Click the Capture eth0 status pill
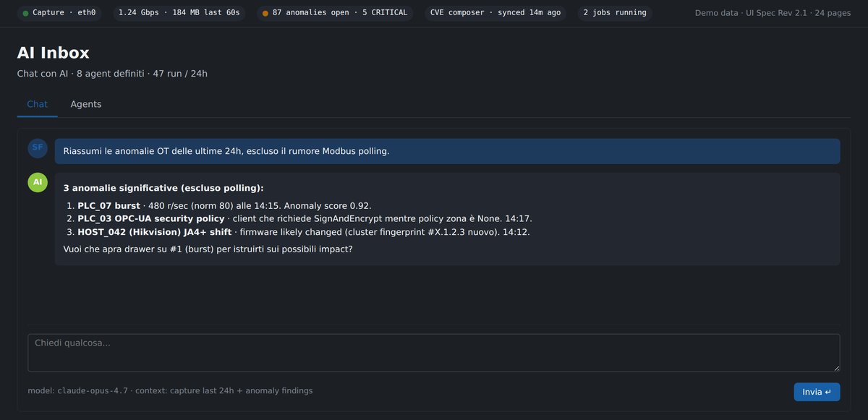 point(59,13)
